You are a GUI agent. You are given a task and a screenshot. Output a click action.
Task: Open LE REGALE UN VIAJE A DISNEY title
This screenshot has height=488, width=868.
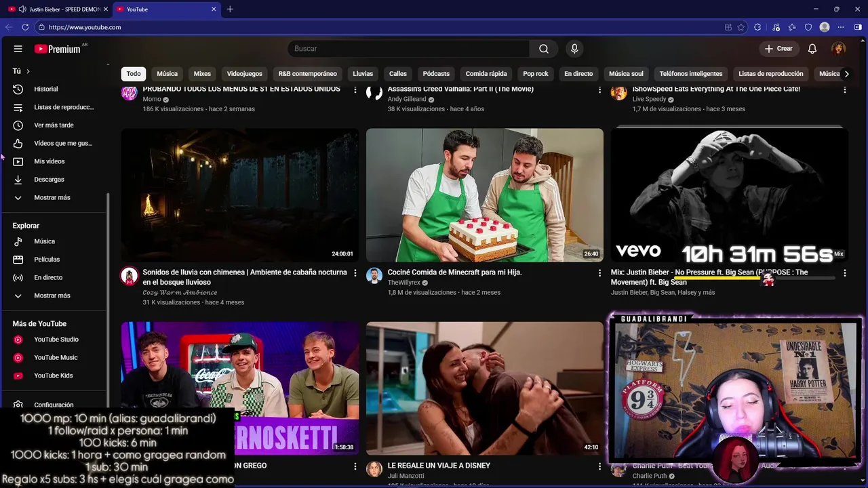click(439, 466)
